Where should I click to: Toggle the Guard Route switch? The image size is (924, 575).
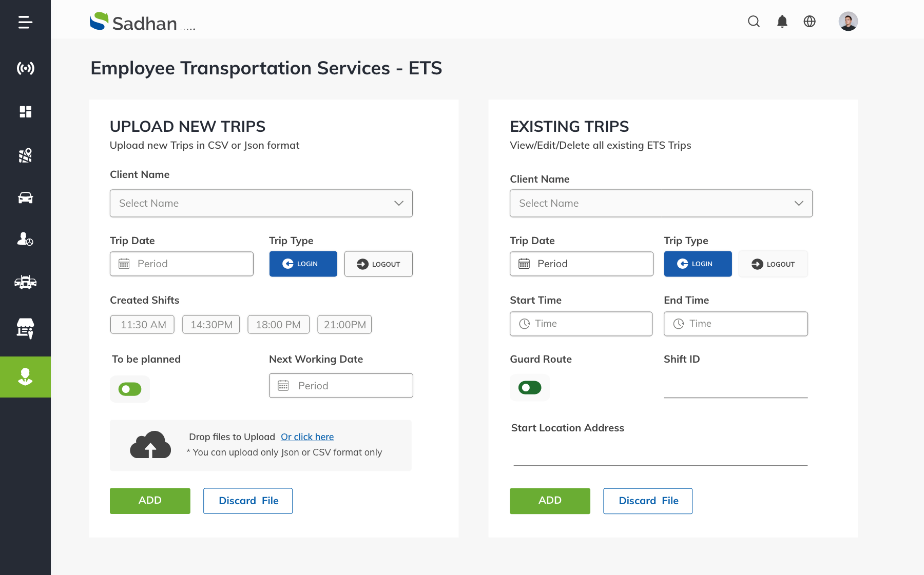pyautogui.click(x=530, y=388)
